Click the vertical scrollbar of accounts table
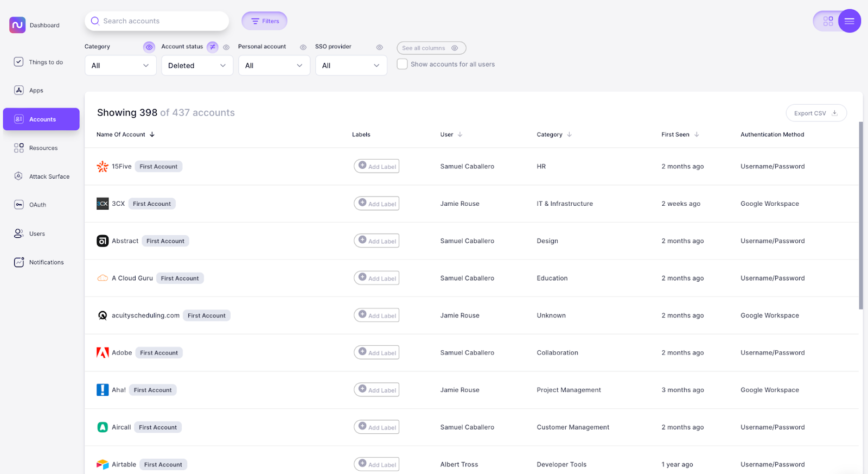Screen dimensions: 868x474 pos(860,217)
